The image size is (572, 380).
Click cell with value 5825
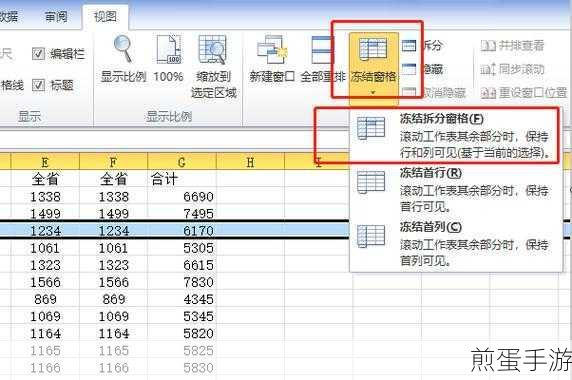click(182, 350)
